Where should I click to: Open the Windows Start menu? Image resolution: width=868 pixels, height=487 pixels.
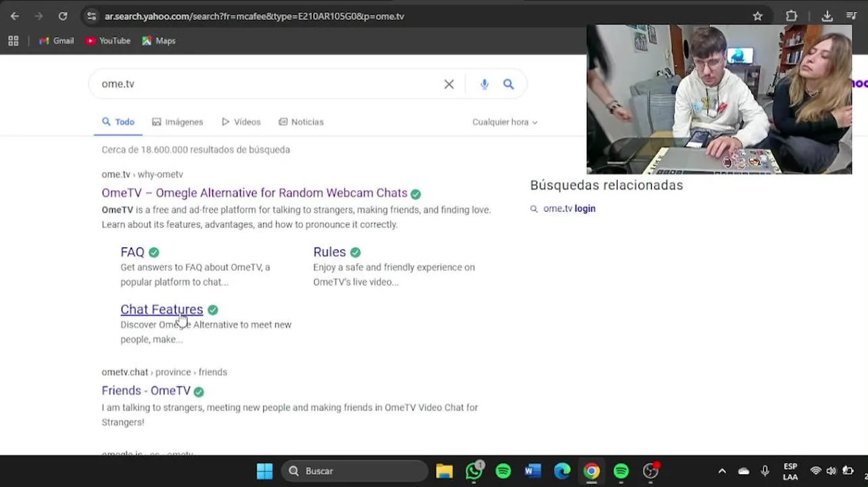264,471
